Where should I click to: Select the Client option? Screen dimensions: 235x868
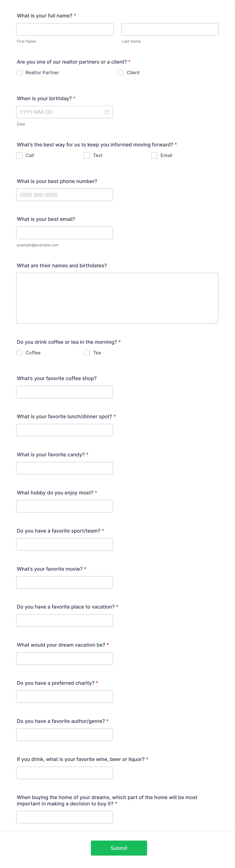(120, 72)
